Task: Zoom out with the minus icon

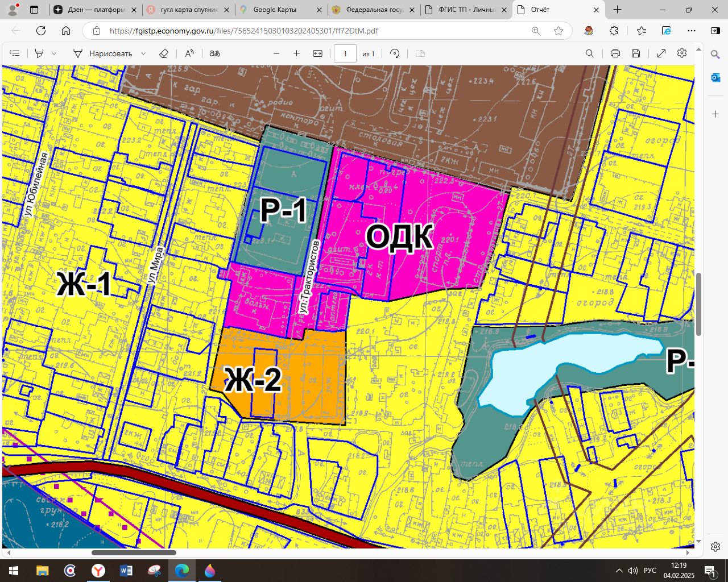Action: pyautogui.click(x=276, y=53)
